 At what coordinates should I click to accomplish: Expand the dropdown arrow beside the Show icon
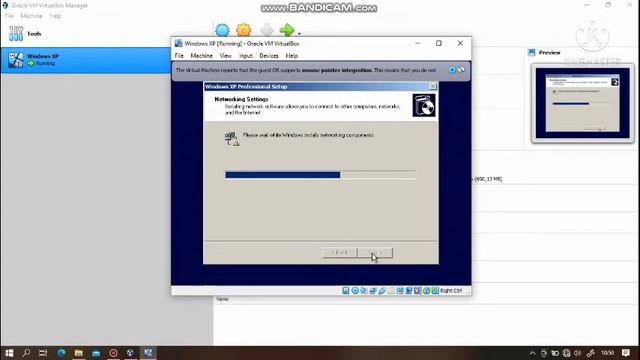point(299,33)
